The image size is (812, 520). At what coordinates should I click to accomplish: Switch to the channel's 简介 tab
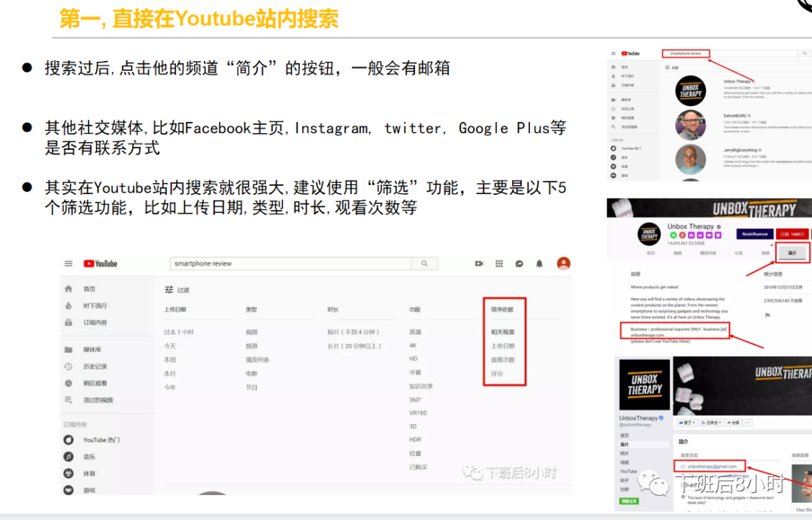pyautogui.click(x=792, y=254)
